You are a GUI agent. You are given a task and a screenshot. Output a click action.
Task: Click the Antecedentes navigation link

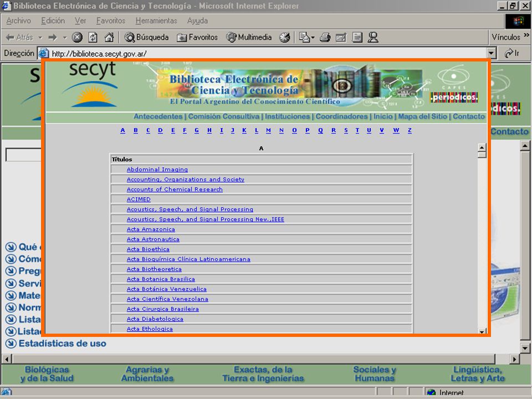point(158,116)
